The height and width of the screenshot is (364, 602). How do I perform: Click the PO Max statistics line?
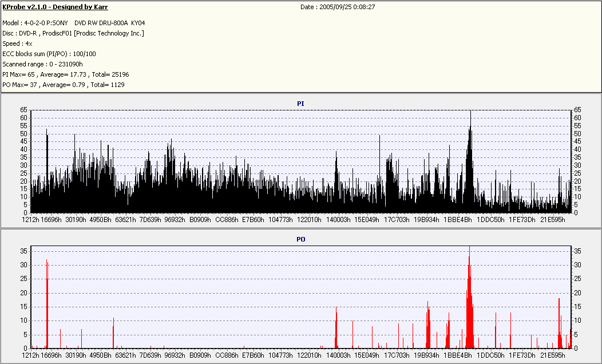coord(64,85)
